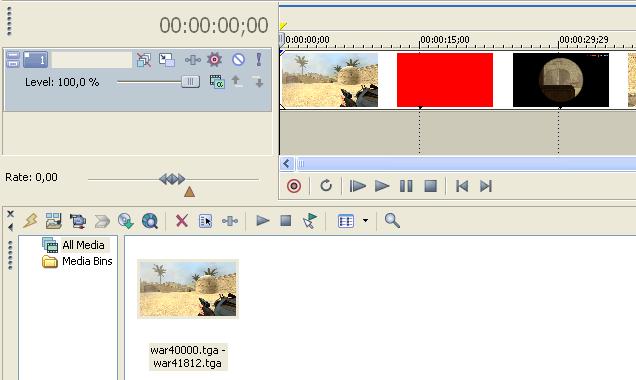Open Media Bins folder

[87, 261]
